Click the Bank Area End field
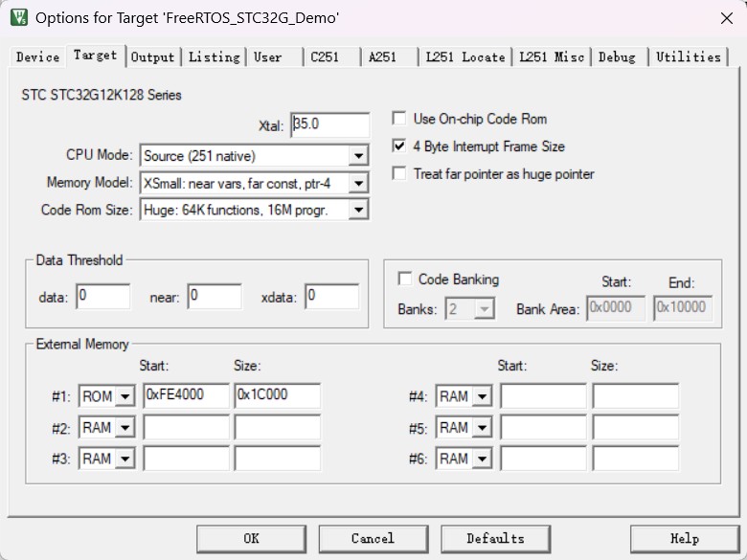This screenshot has height=560, width=747. click(683, 308)
